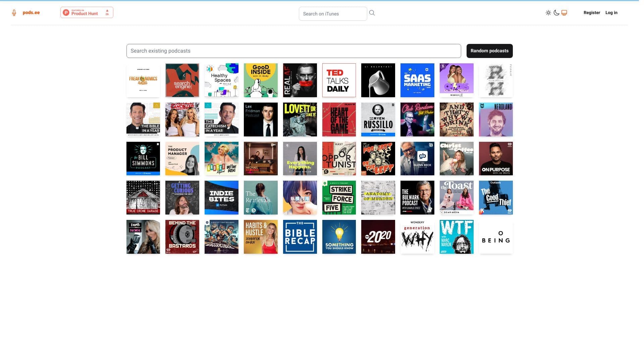Click the pods.ee brand name link
The image size is (644, 362).
[31, 12]
